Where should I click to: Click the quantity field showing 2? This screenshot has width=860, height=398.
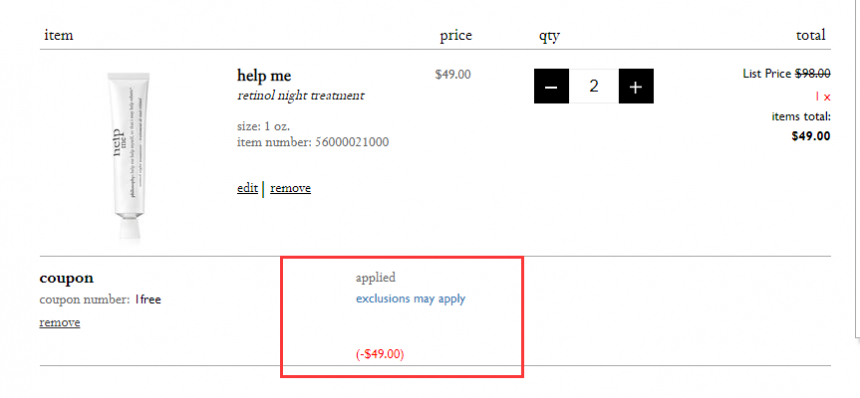coord(593,86)
